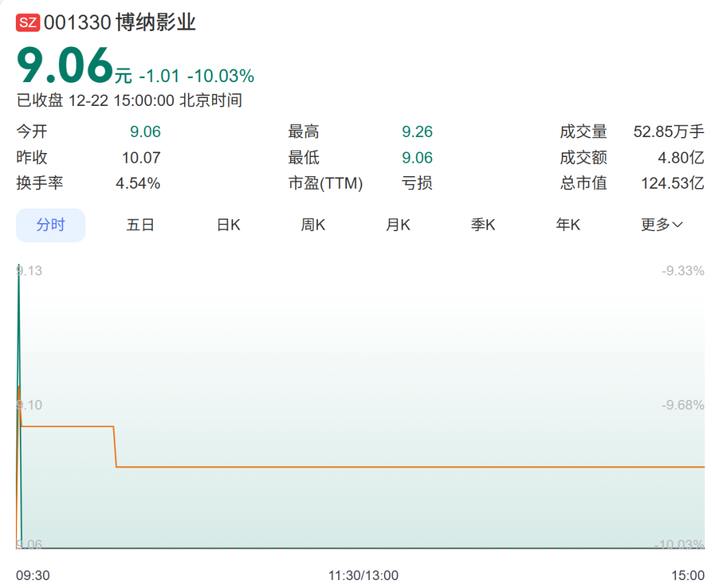Click the SZ exchange badge icon
This screenshot has width=715, height=588.
click(27, 22)
